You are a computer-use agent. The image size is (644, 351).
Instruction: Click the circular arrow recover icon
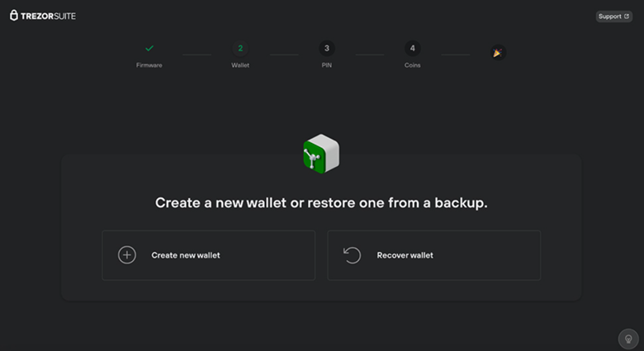353,255
